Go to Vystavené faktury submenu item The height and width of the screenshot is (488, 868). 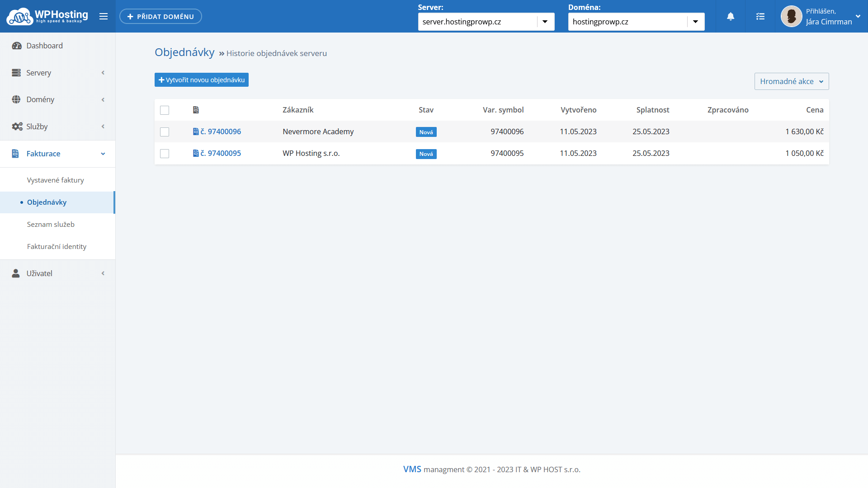point(56,180)
